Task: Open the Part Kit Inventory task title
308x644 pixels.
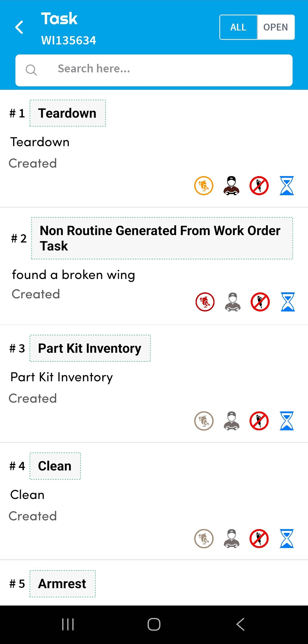Action: pos(90,348)
